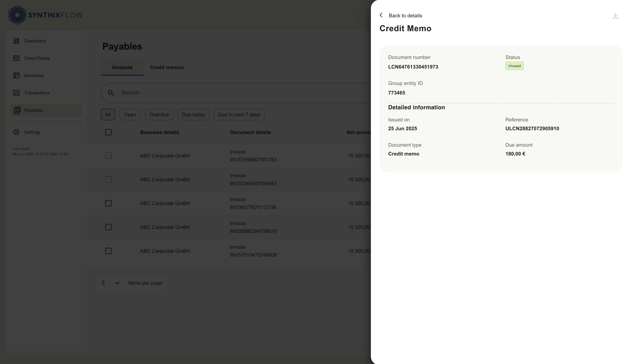Image resolution: width=631 pixels, height=364 pixels.
Task: Click the SynthixFlow logo icon
Action: click(x=17, y=15)
